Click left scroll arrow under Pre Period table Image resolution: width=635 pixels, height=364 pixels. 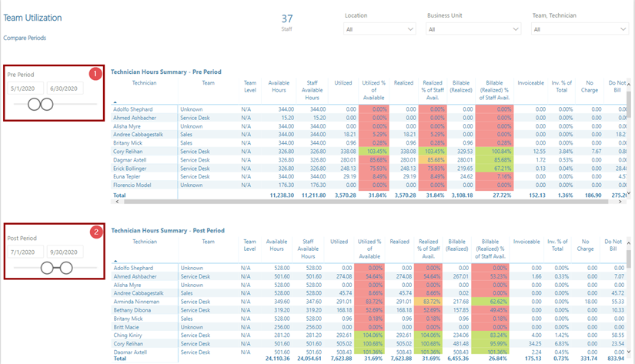[114, 202]
